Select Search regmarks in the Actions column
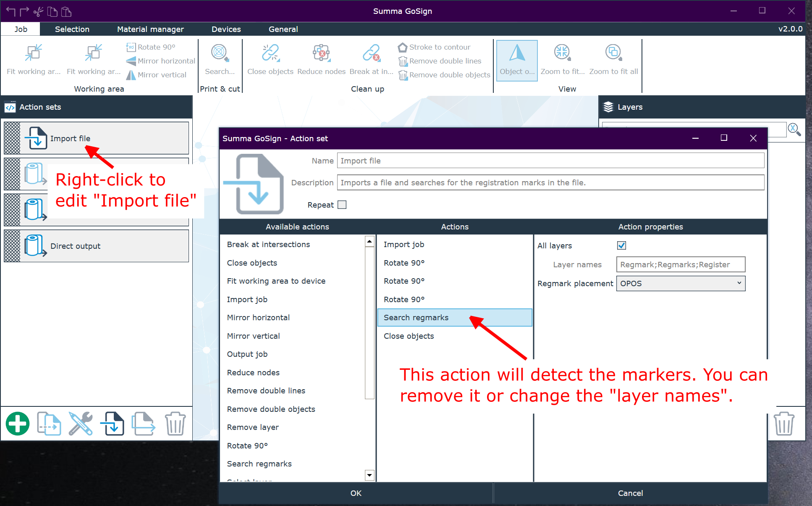812x506 pixels. (455, 317)
